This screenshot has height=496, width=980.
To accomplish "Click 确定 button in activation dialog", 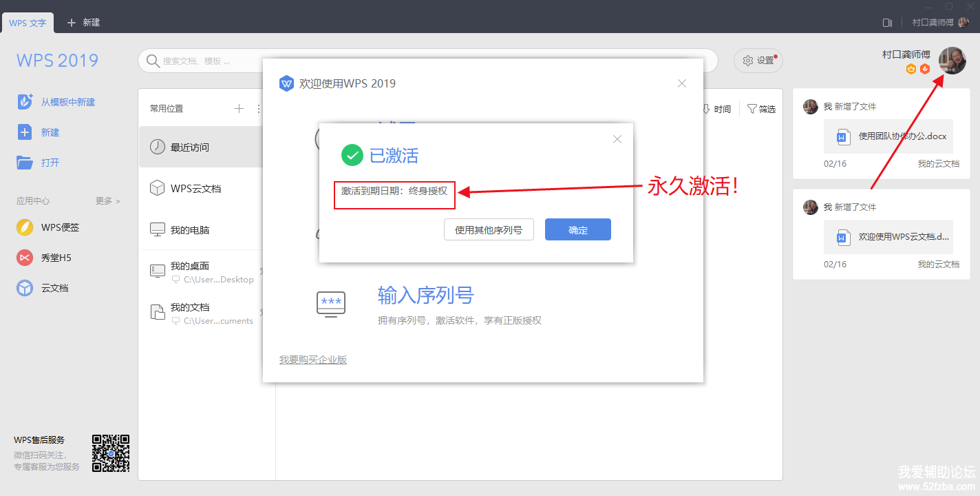I will click(x=578, y=230).
